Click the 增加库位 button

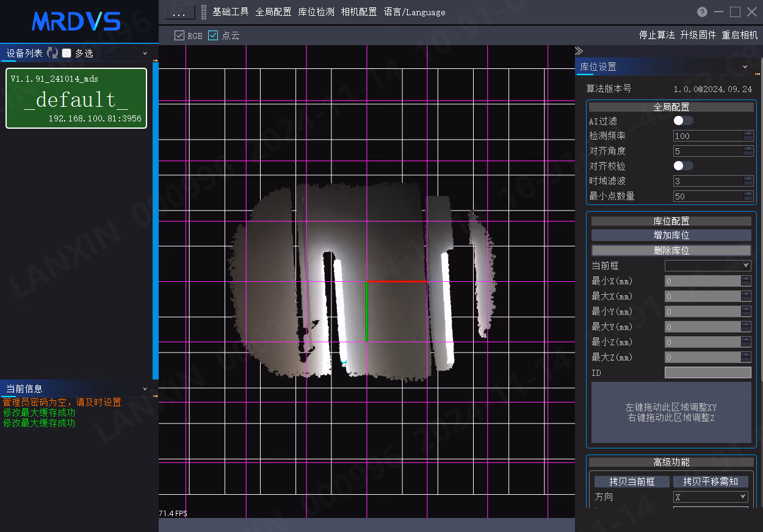671,235
